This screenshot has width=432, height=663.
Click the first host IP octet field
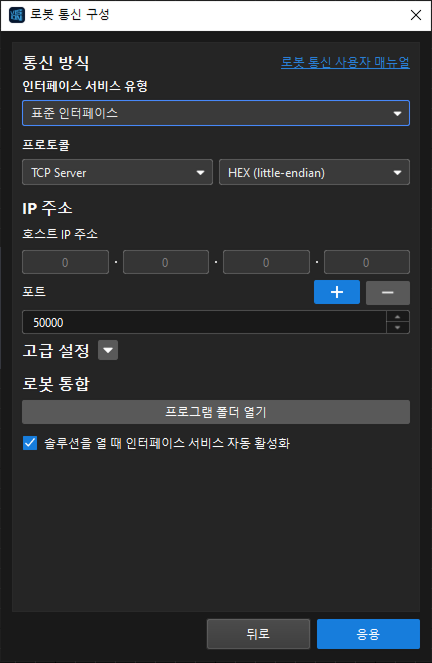point(65,262)
